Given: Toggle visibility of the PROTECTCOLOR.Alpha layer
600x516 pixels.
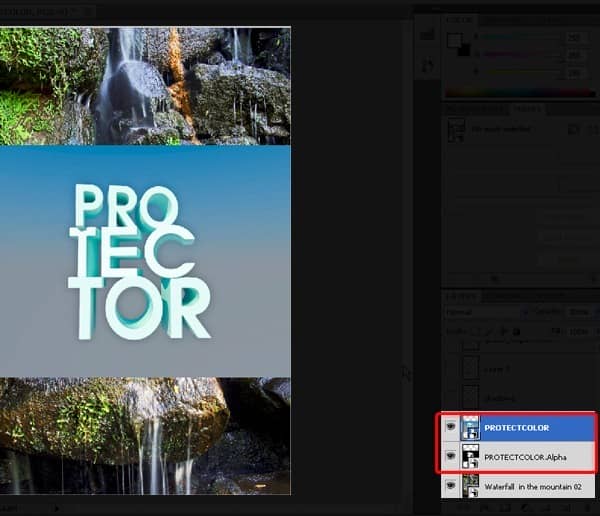Looking at the screenshot, I should pos(451,456).
